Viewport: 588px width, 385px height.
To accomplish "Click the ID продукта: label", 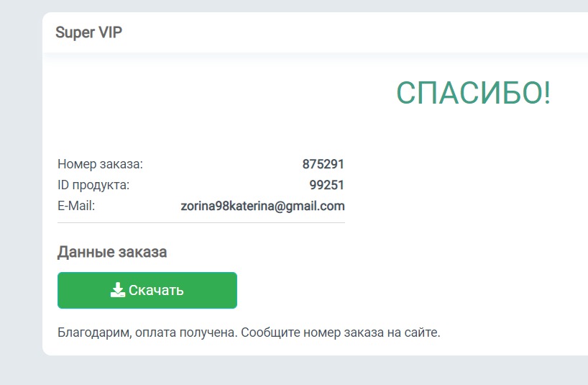I will click(x=93, y=186).
